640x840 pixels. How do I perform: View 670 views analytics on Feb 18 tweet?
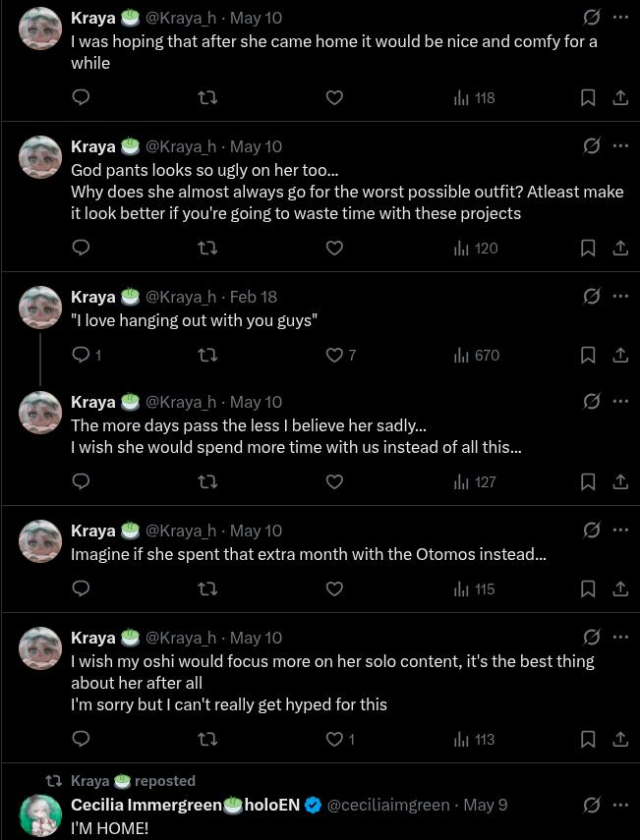point(477,356)
